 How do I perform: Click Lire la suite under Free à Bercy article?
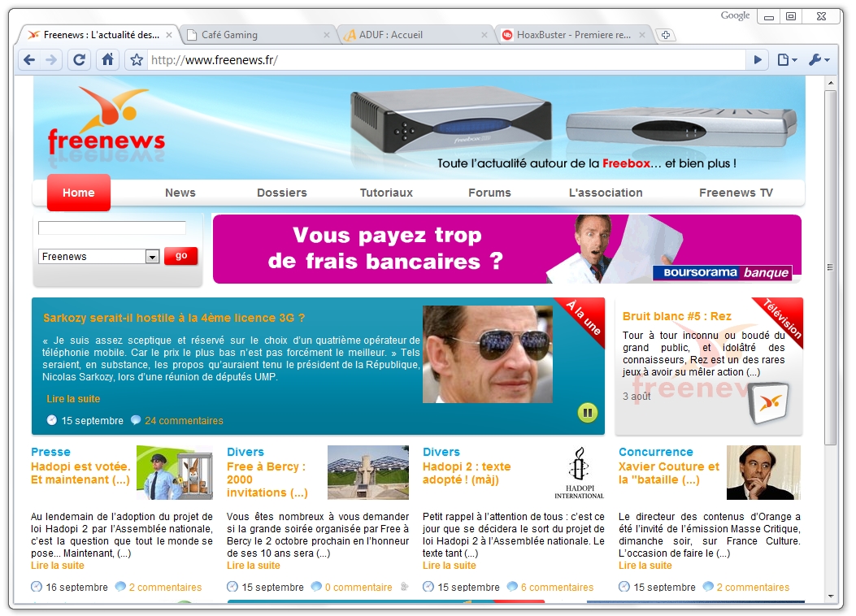(x=254, y=566)
